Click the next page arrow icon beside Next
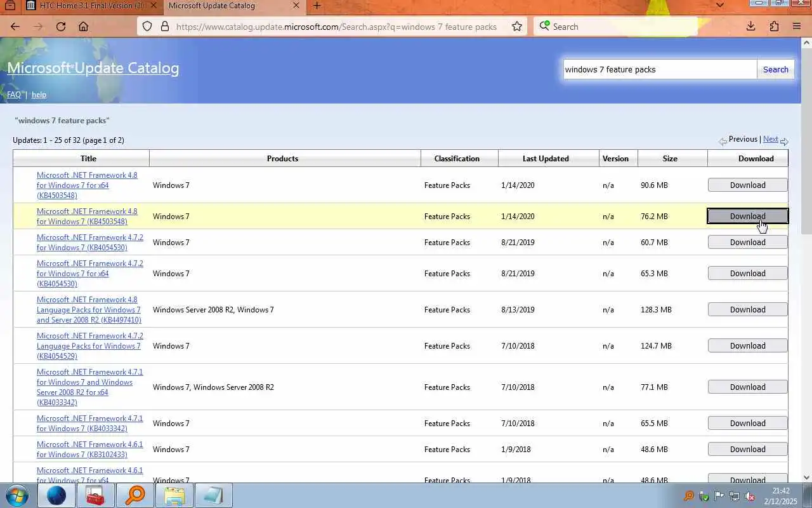This screenshot has width=812, height=508. click(784, 141)
